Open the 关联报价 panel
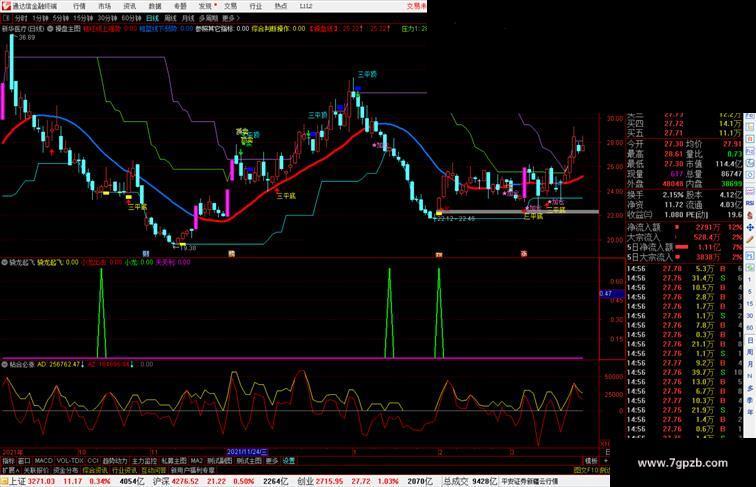 click(x=37, y=470)
